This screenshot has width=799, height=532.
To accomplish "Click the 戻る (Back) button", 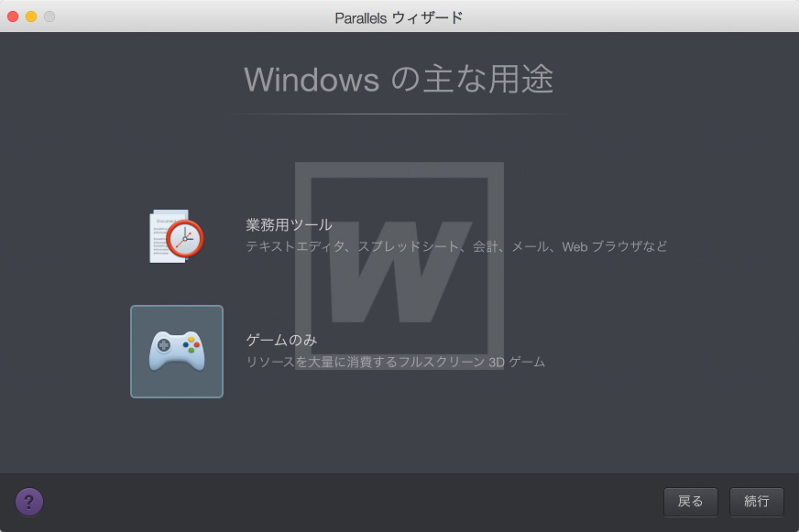I will [691, 502].
